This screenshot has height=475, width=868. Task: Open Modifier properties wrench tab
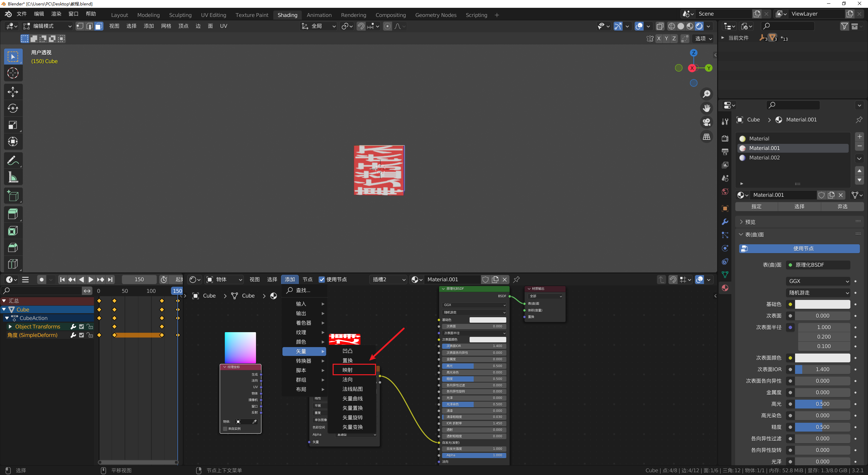coord(725,222)
